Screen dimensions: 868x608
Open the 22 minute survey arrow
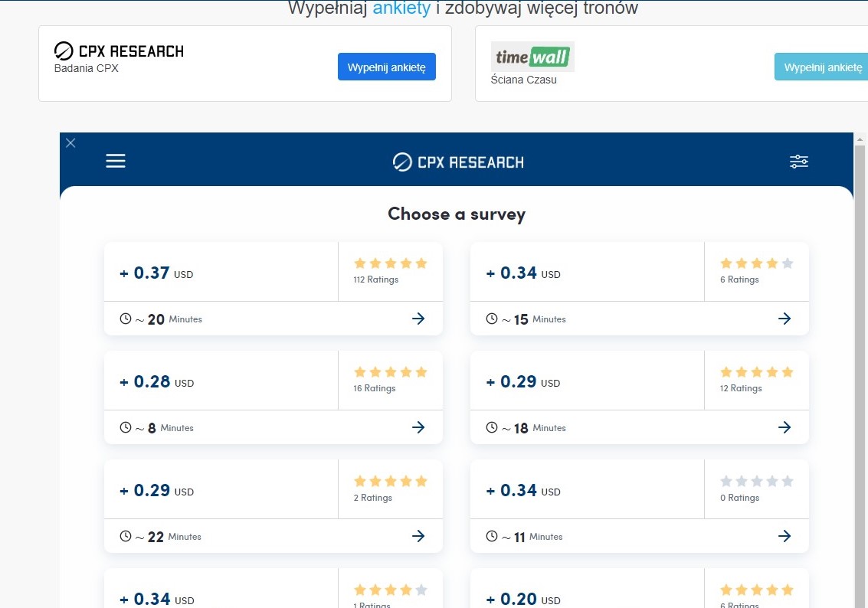point(418,535)
